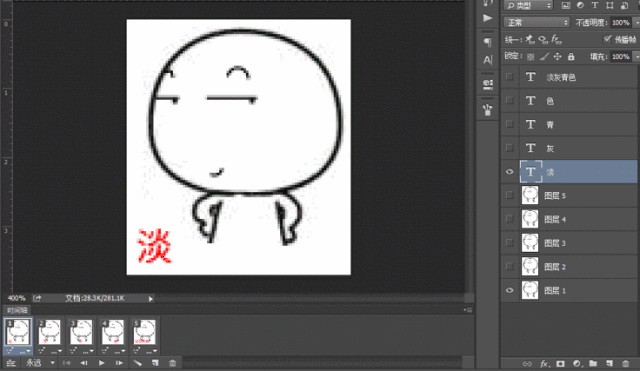The width and height of the screenshot is (640, 371).
Task: Select the next frame button
Action: (119, 362)
